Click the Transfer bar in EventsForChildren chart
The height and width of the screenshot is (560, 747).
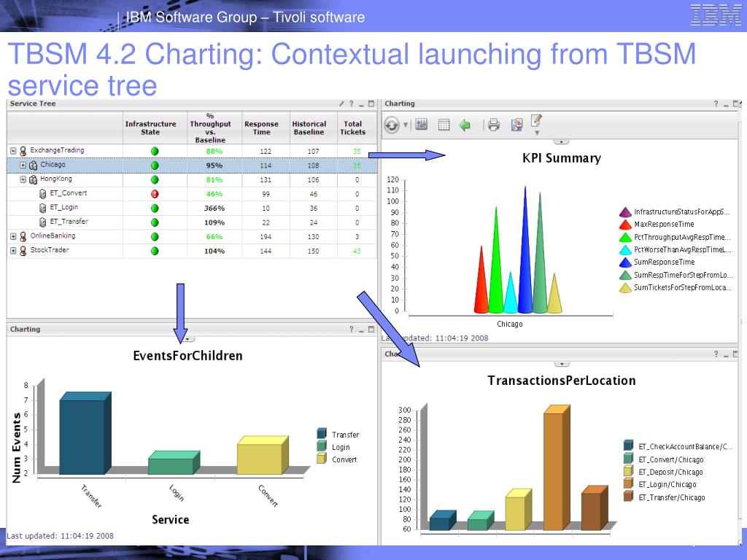click(85, 433)
